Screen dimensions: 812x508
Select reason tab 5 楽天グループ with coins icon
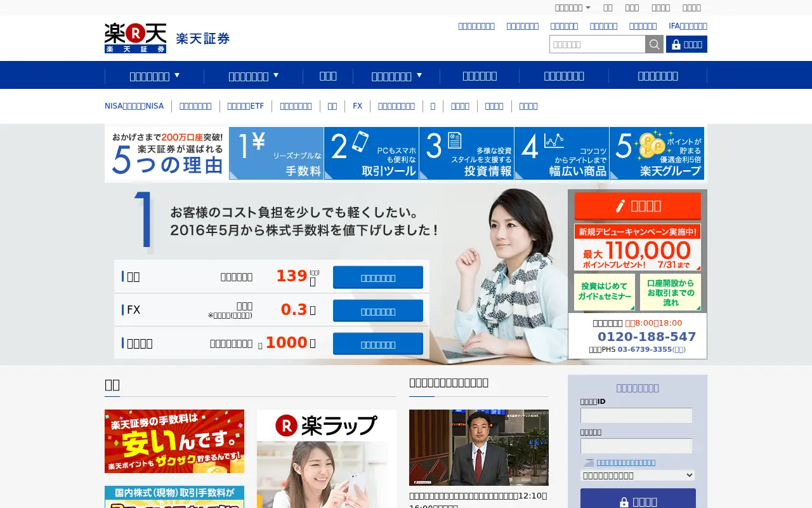pyautogui.click(x=657, y=153)
